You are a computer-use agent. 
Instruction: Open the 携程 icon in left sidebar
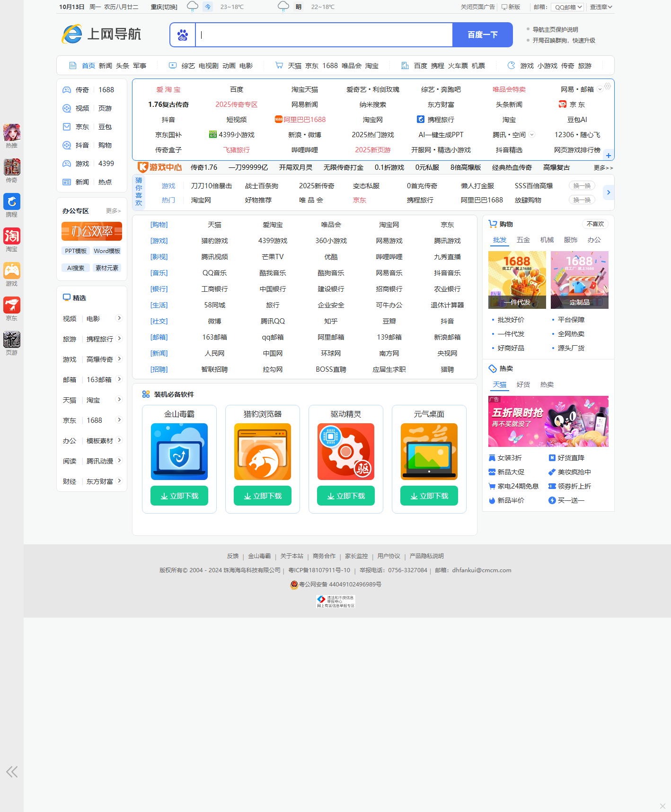(x=12, y=201)
